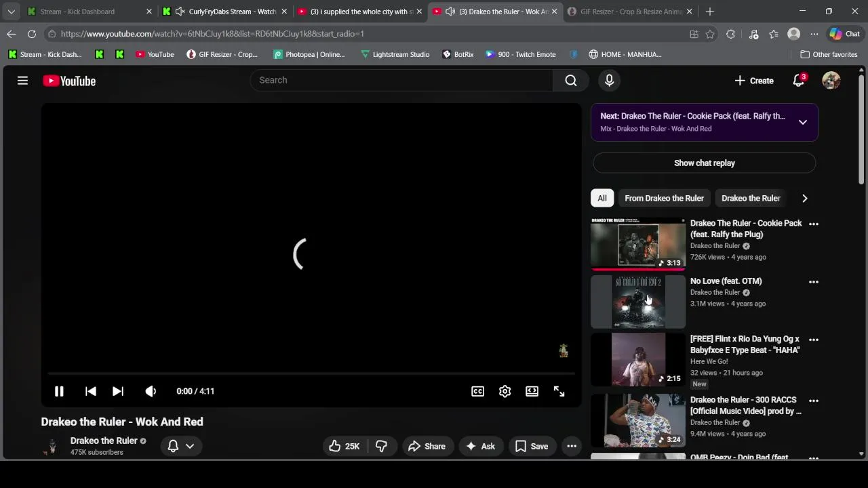Play the Cookie Pack thumbnail

638,244
